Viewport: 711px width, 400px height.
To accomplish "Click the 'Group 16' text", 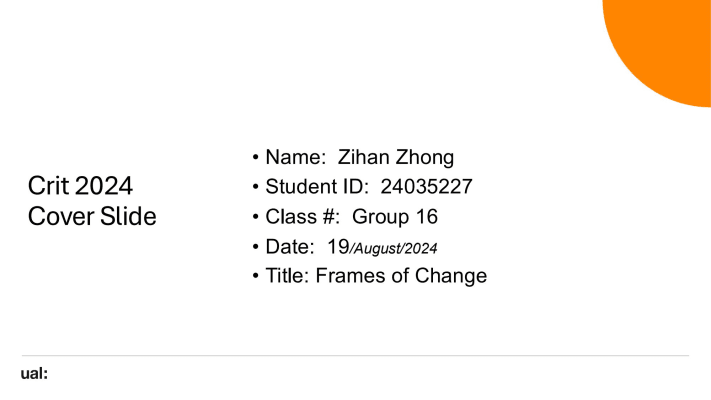I will pos(395,217).
